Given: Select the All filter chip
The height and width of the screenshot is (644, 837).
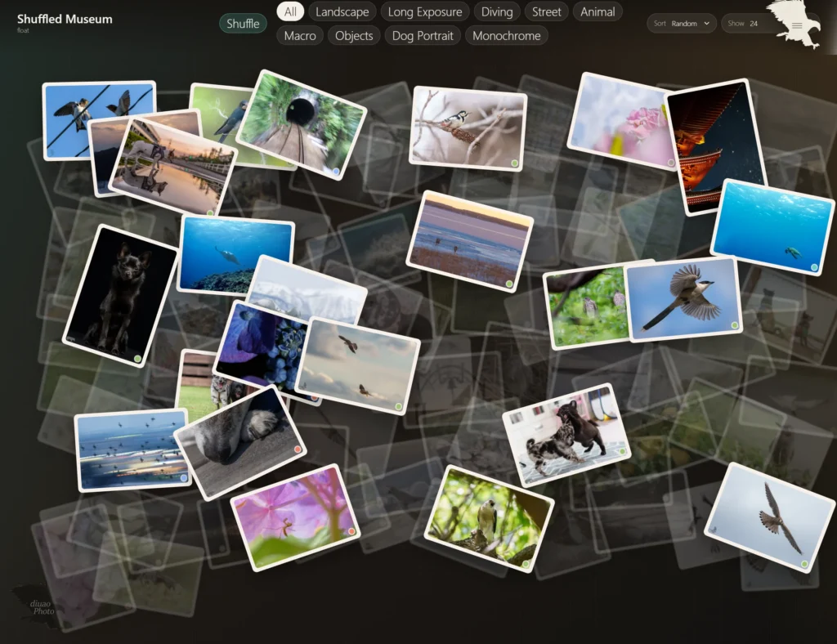Looking at the screenshot, I should coord(290,11).
